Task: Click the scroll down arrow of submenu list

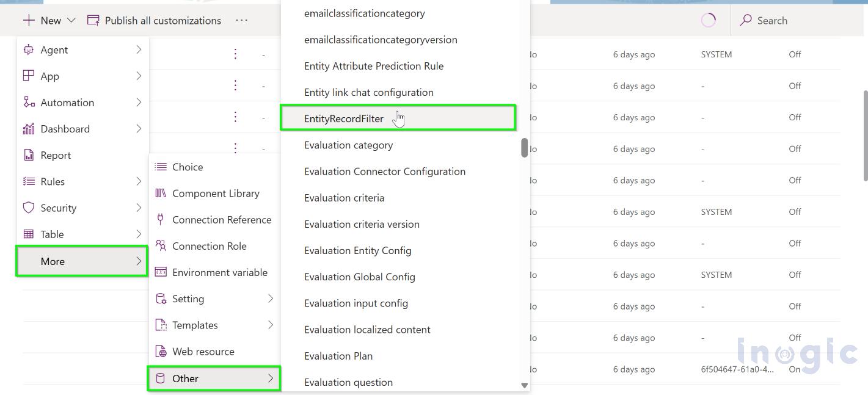Action: coord(524,385)
